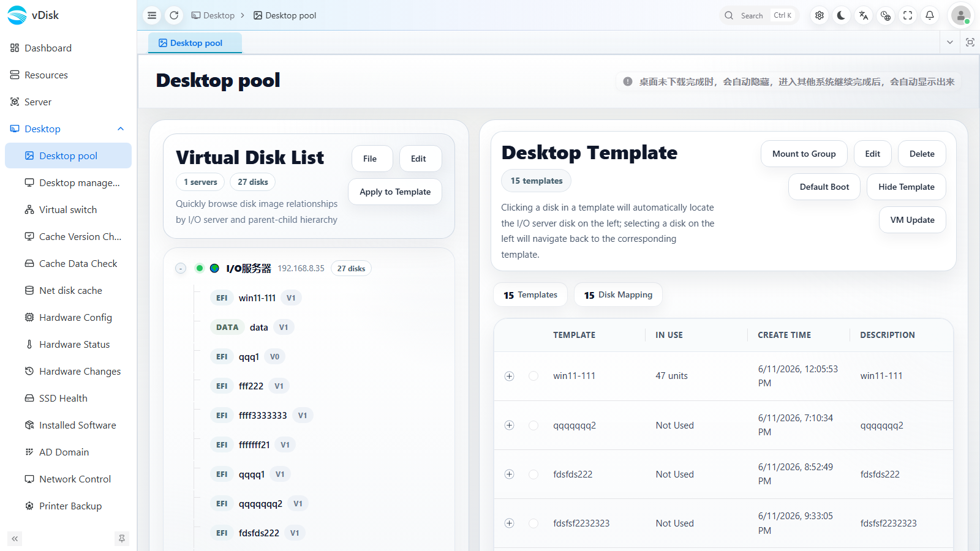Pin the sidebar using pin icon
The image size is (980, 551).
[x=122, y=539]
